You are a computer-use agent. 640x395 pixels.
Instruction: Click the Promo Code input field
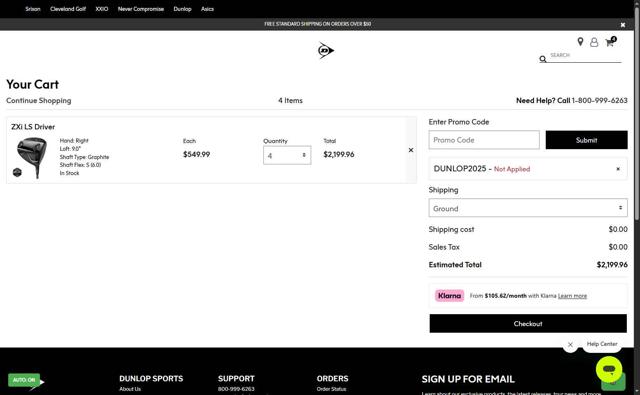[484, 140]
